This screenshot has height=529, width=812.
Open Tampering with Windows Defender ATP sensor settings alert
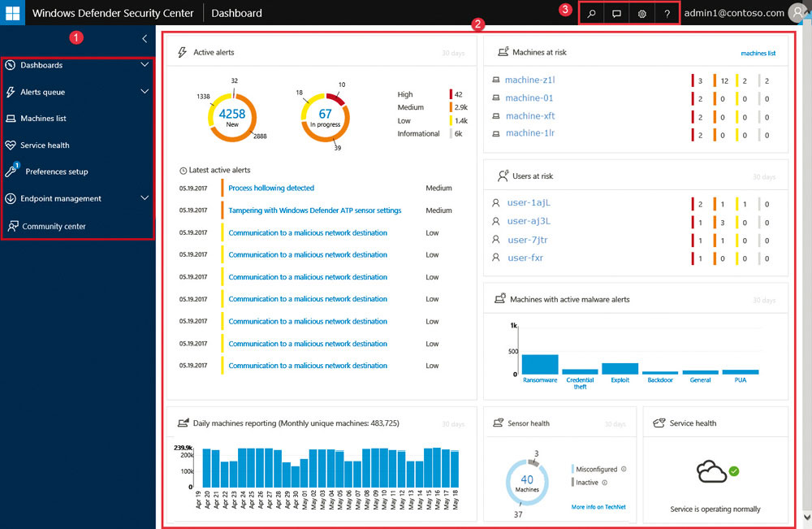(x=315, y=210)
